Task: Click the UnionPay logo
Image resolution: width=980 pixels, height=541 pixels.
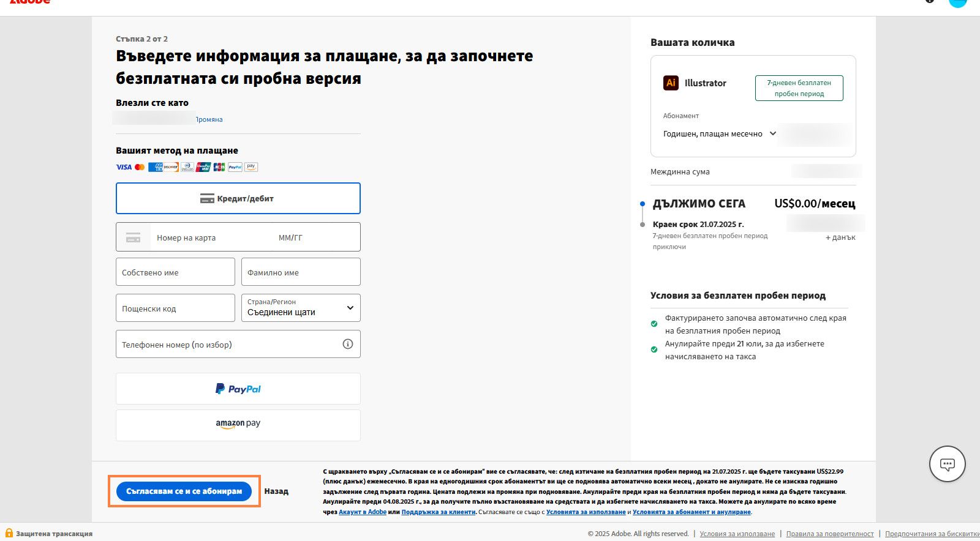Action: 203,167
